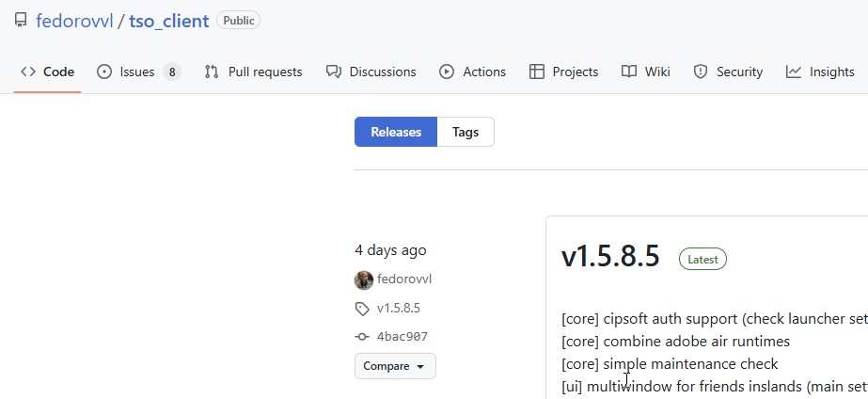Viewport: 868px width, 399px height.
Task: Open the Insights tab
Action: 820,72
